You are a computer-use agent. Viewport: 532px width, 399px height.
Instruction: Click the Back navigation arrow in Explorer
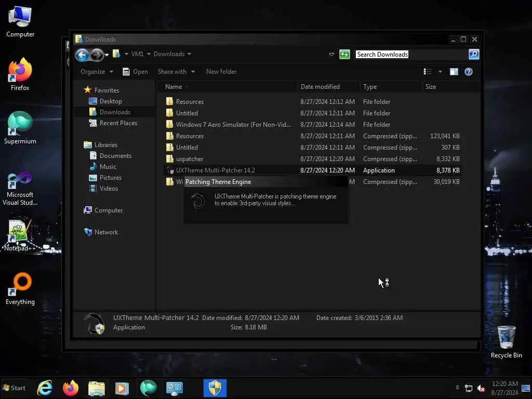click(x=82, y=55)
